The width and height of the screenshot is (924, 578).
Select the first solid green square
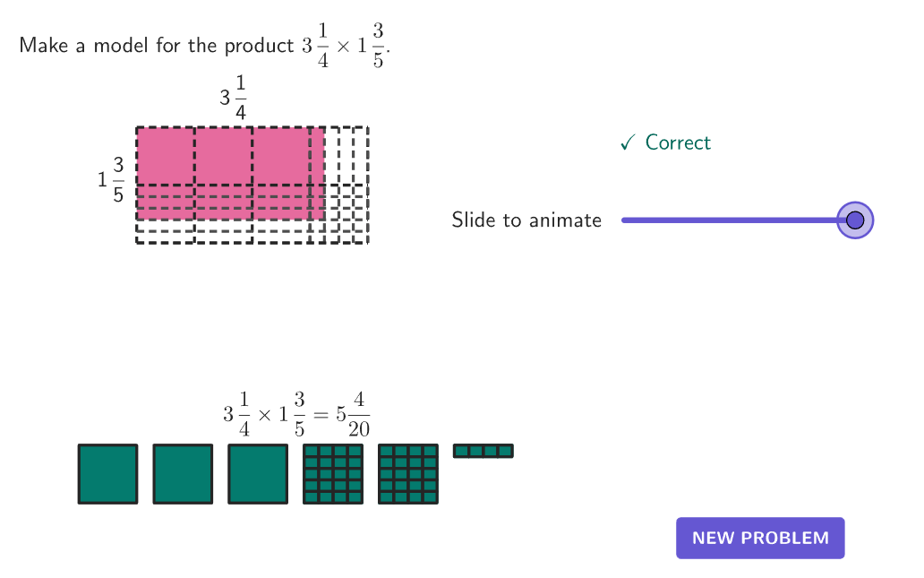[107, 474]
